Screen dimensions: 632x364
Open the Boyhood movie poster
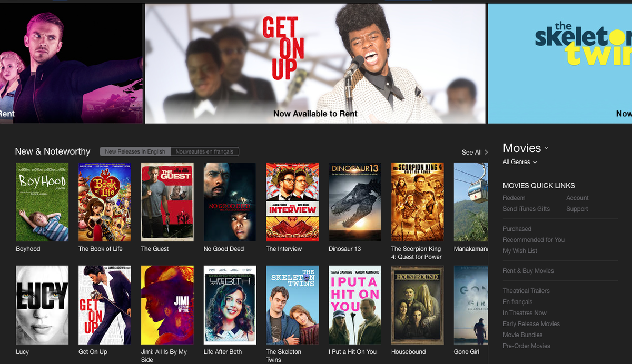pyautogui.click(x=42, y=202)
